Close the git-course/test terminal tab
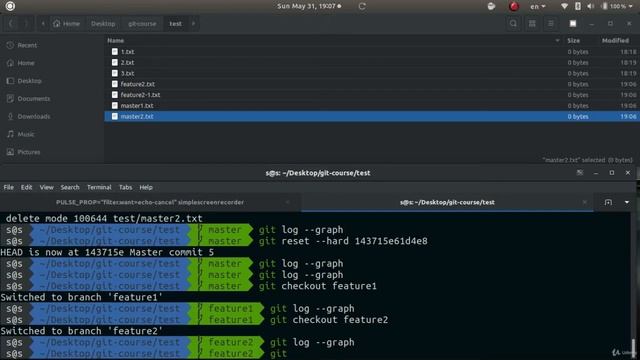 point(584,202)
